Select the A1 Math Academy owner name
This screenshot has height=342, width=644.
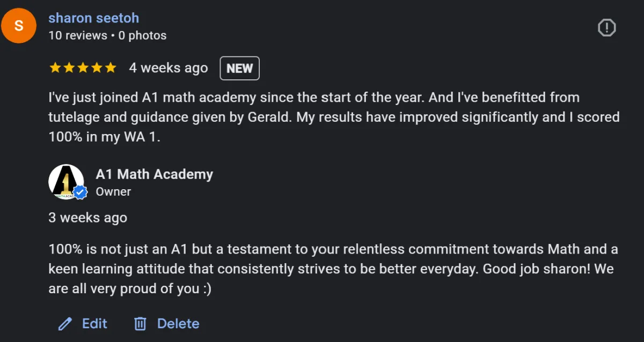pyautogui.click(x=154, y=174)
